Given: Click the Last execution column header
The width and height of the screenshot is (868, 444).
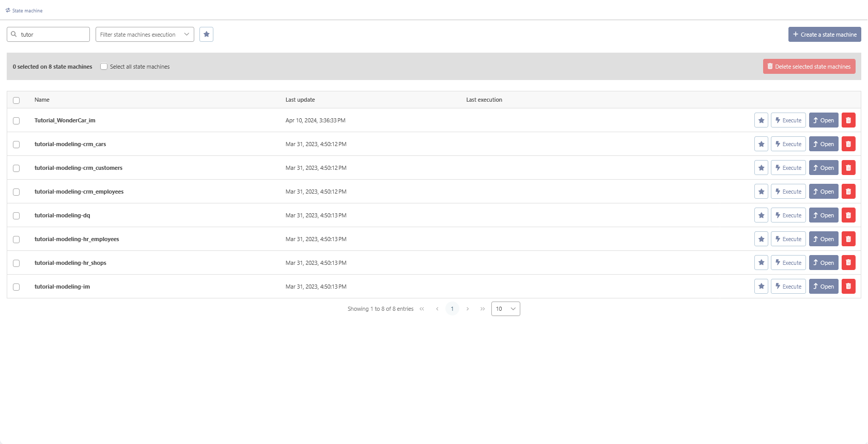Looking at the screenshot, I should [x=484, y=100].
